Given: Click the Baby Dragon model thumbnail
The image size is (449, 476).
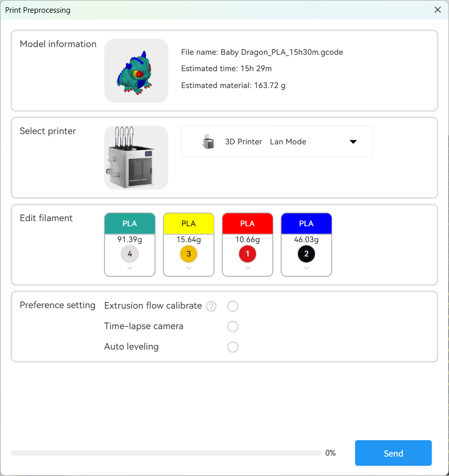Looking at the screenshot, I should click(x=136, y=71).
